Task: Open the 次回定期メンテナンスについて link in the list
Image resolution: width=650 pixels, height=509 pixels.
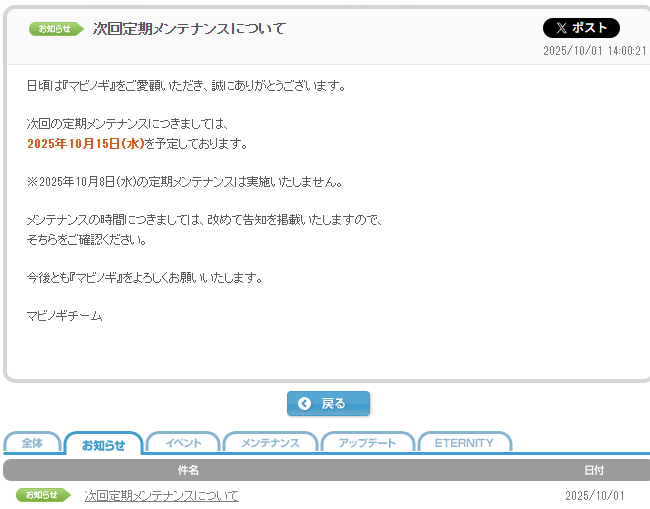Action: [x=162, y=495]
